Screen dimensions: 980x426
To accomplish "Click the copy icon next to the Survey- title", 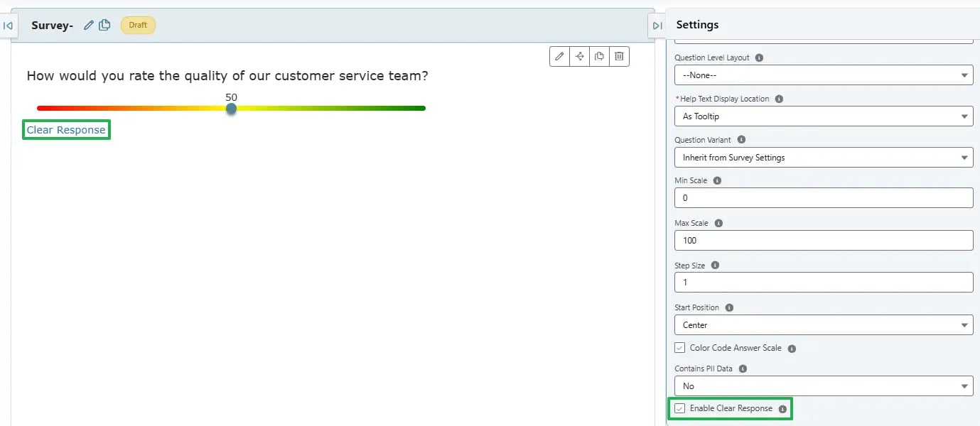I will (x=104, y=25).
